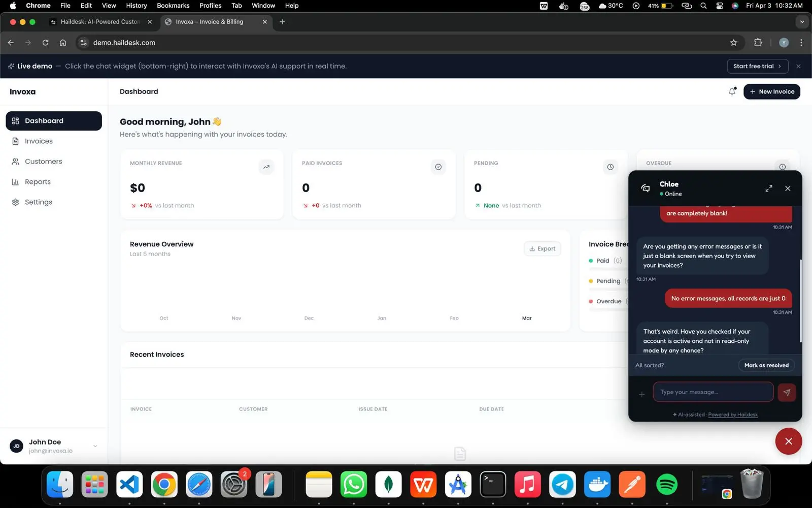812x508 pixels.
Task: Mark the conversation as resolved
Action: 766,365
